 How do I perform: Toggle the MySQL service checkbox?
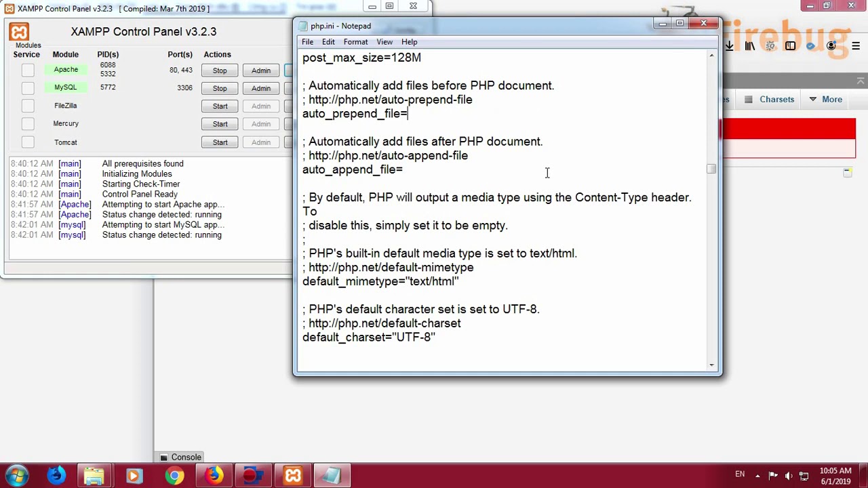tap(28, 87)
